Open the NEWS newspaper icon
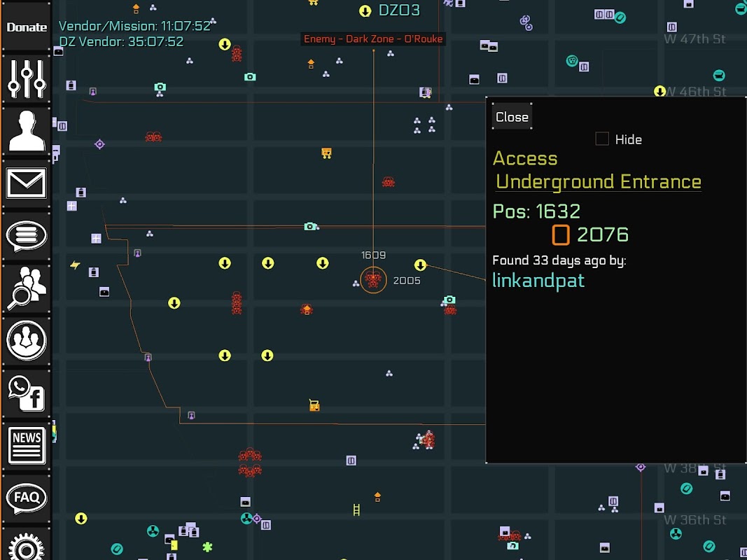Image resolution: width=747 pixels, height=560 pixels. coord(27,445)
